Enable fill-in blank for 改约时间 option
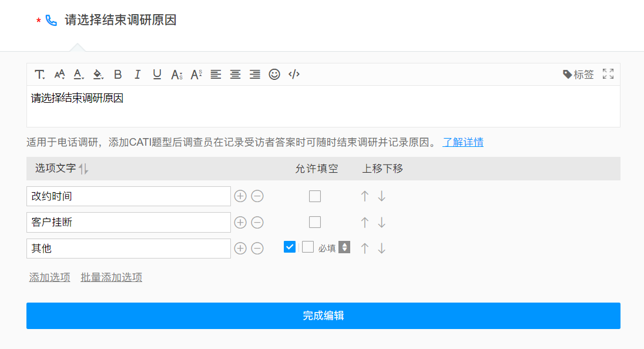 click(315, 196)
